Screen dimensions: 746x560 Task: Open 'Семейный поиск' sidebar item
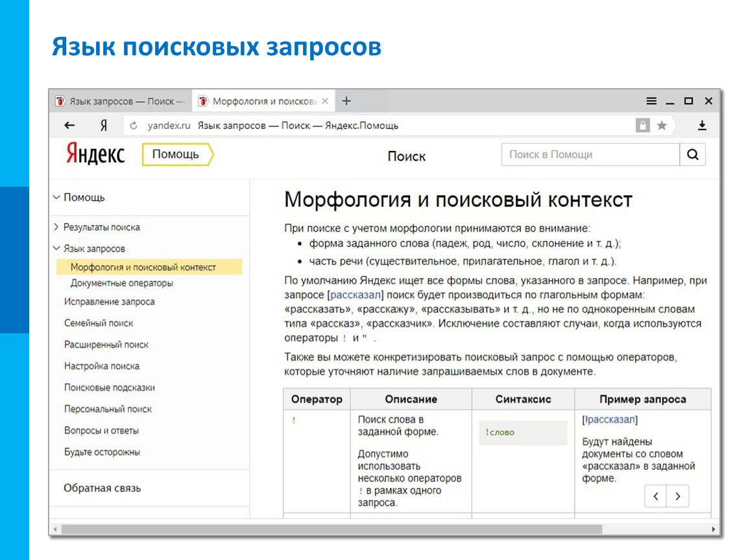[x=99, y=323]
